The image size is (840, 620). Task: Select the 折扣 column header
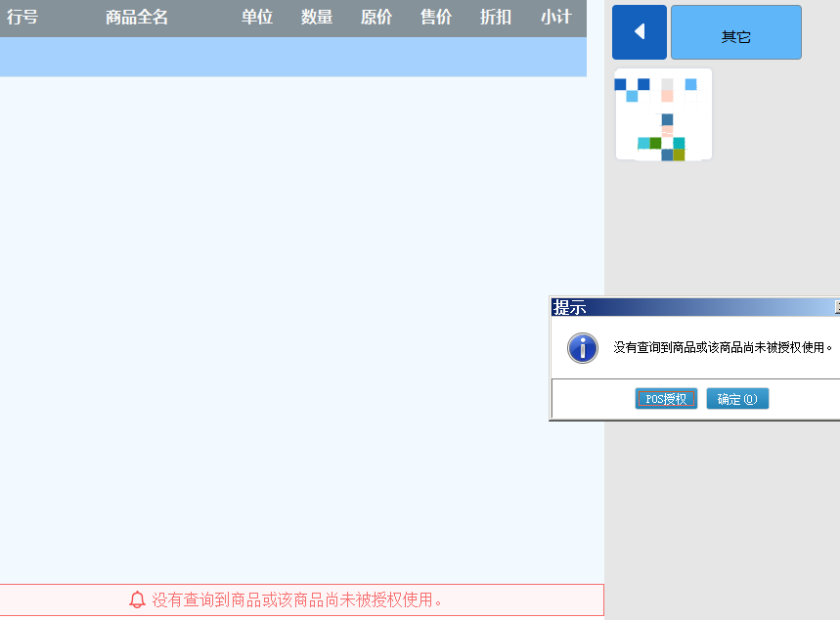coord(496,18)
